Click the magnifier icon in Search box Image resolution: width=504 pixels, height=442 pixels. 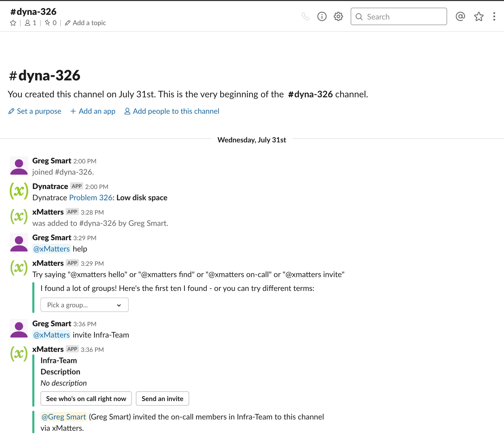coord(359,17)
